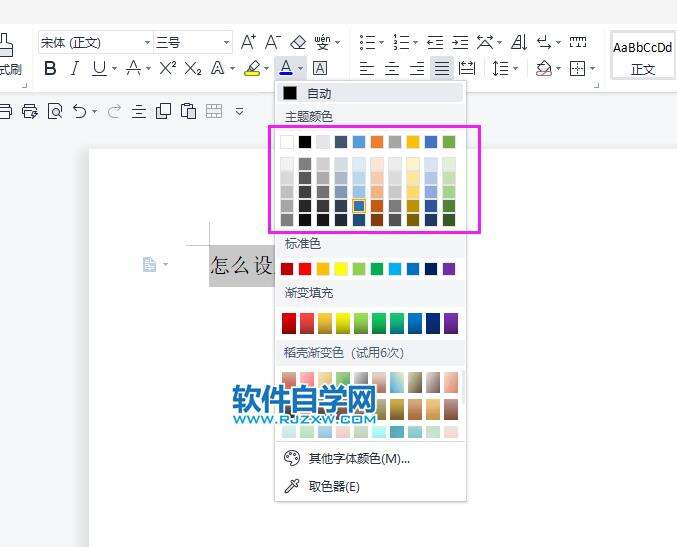Expand the line spacing arrow
The height and width of the screenshot is (547, 677).
click(516, 68)
